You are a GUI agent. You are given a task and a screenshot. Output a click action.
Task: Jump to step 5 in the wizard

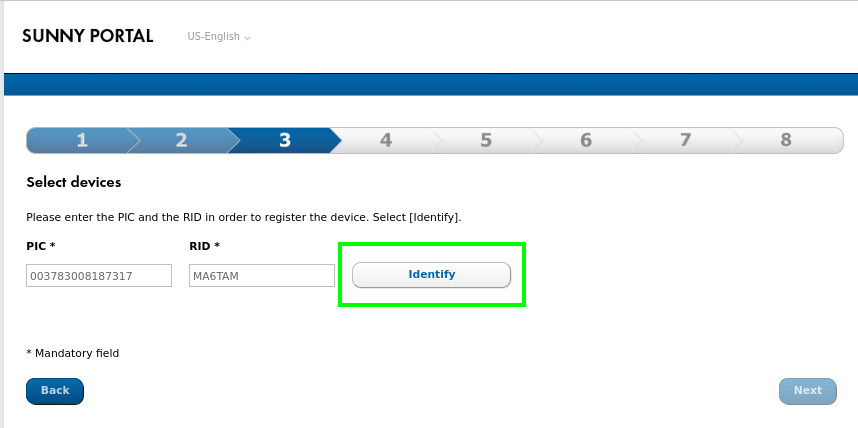pyautogui.click(x=486, y=141)
